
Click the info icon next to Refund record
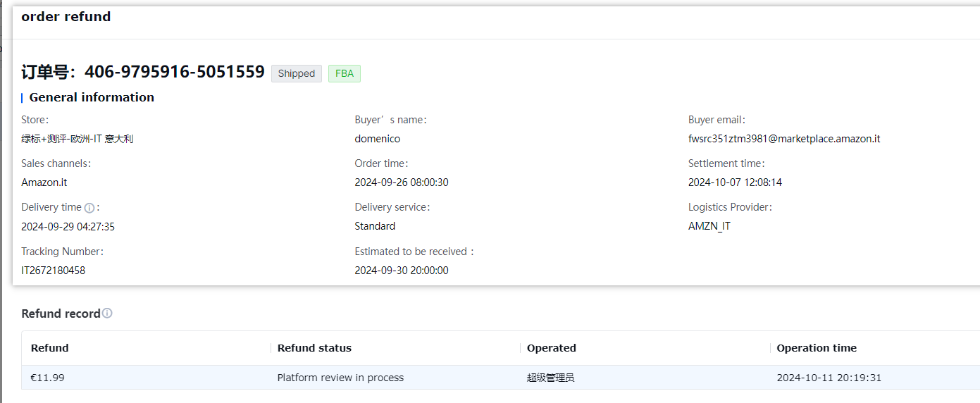tap(107, 314)
